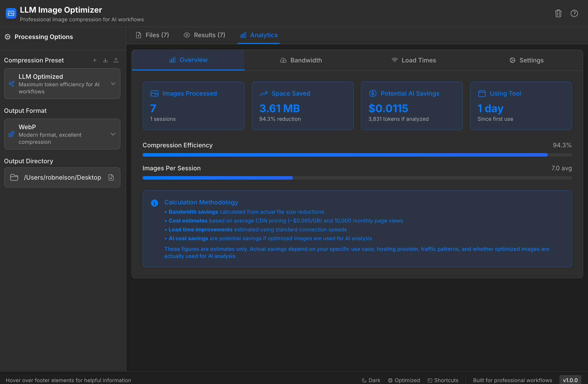Click the cloud icon on Bandwidth tab

pos(283,60)
